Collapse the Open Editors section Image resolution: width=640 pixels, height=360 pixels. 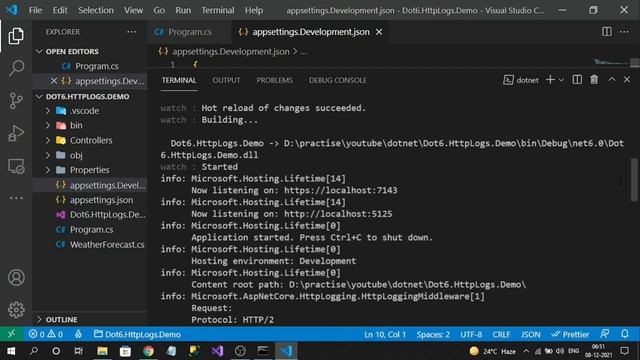point(90,51)
